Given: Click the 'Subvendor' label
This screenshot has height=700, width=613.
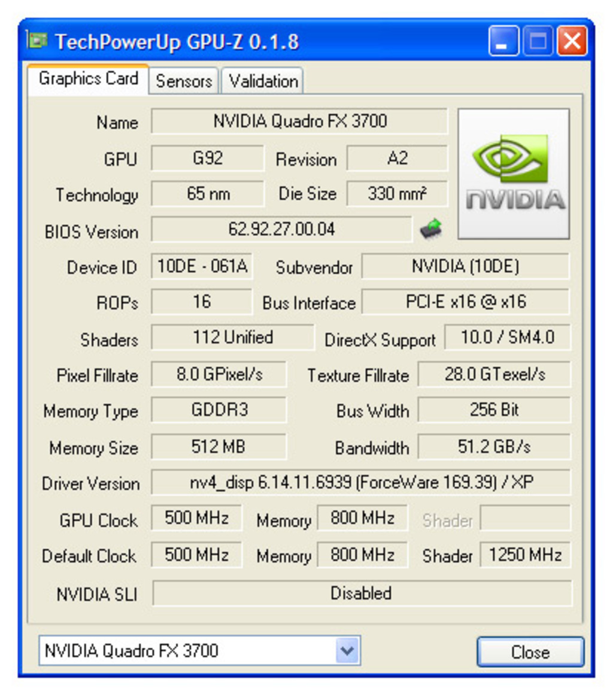Looking at the screenshot, I should pos(314,268).
